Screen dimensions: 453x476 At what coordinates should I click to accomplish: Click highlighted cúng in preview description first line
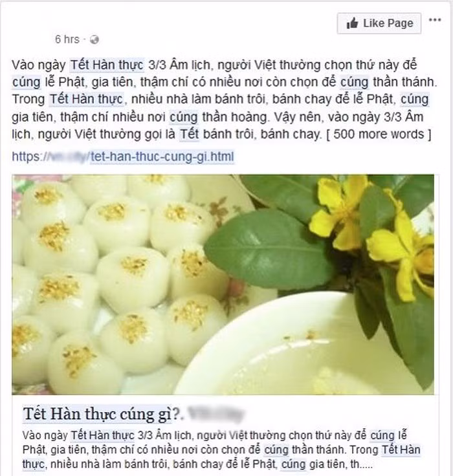click(x=382, y=436)
